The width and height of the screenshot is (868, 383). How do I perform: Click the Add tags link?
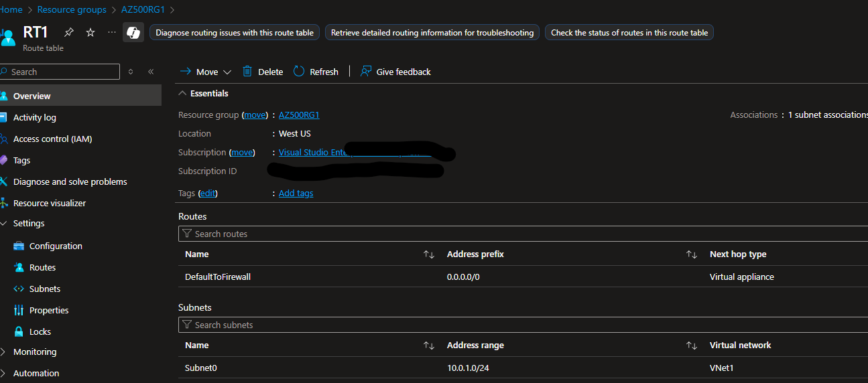(x=296, y=194)
